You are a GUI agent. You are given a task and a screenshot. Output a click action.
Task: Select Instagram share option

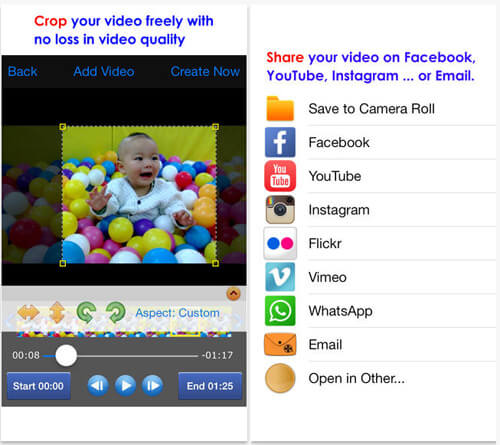coord(380,210)
